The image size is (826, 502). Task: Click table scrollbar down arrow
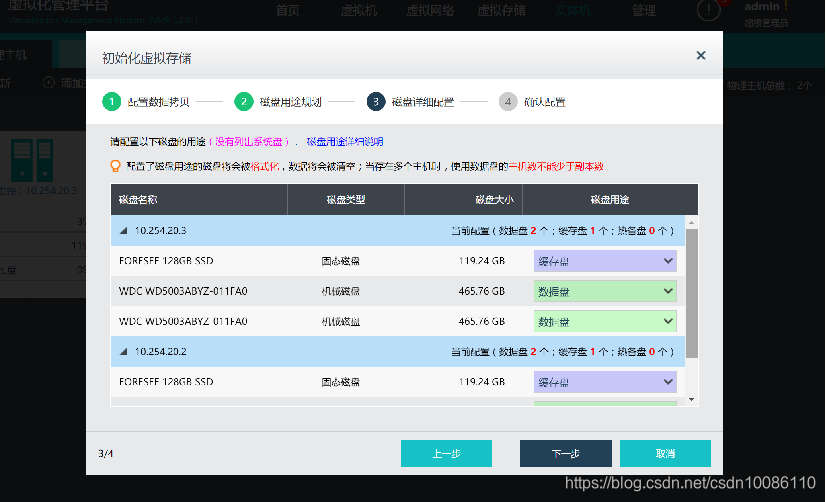pyautogui.click(x=692, y=400)
